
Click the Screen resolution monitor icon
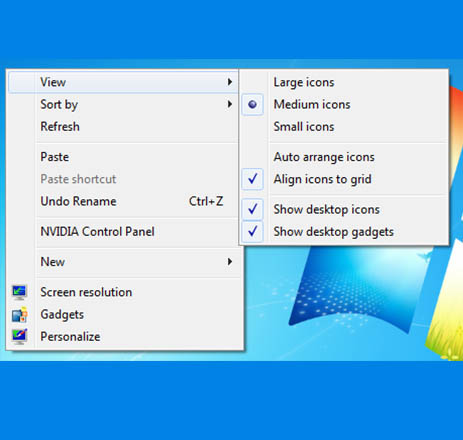point(19,292)
